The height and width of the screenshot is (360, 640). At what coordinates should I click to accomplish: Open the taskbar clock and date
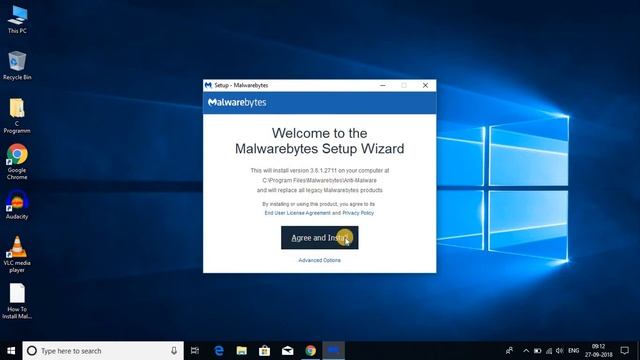[599, 351]
